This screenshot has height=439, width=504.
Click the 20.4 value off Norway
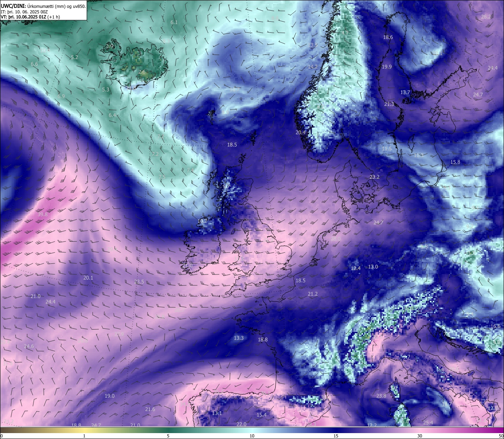[300, 133]
